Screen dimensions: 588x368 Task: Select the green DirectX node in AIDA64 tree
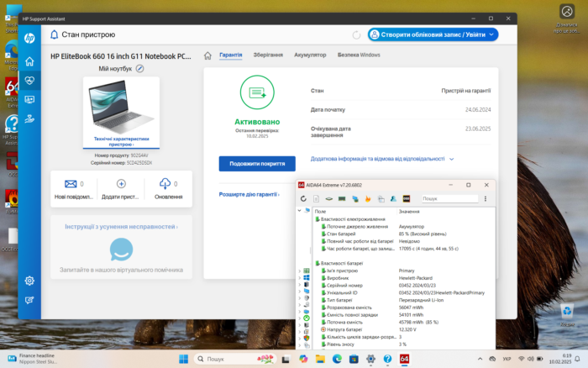pyautogui.click(x=307, y=318)
